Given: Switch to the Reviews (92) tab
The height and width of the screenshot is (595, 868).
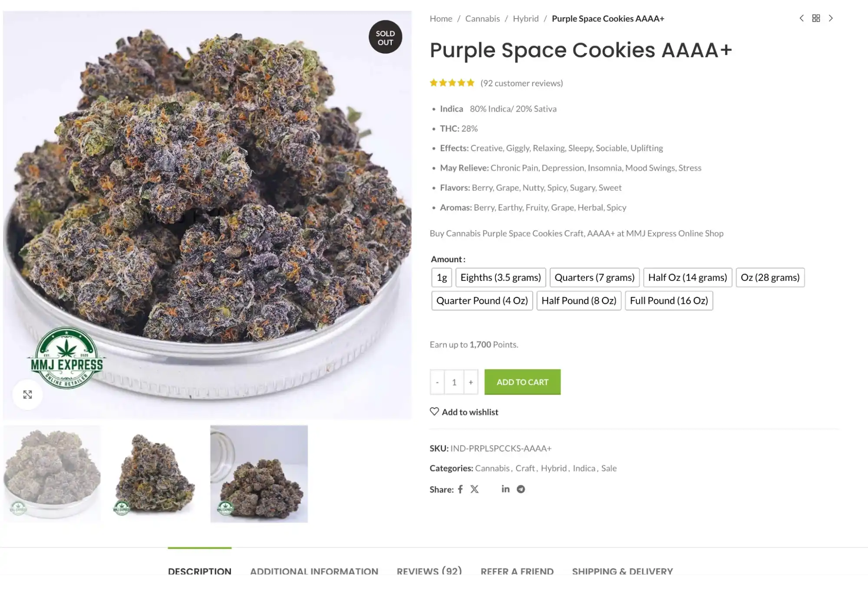Looking at the screenshot, I should (x=429, y=571).
